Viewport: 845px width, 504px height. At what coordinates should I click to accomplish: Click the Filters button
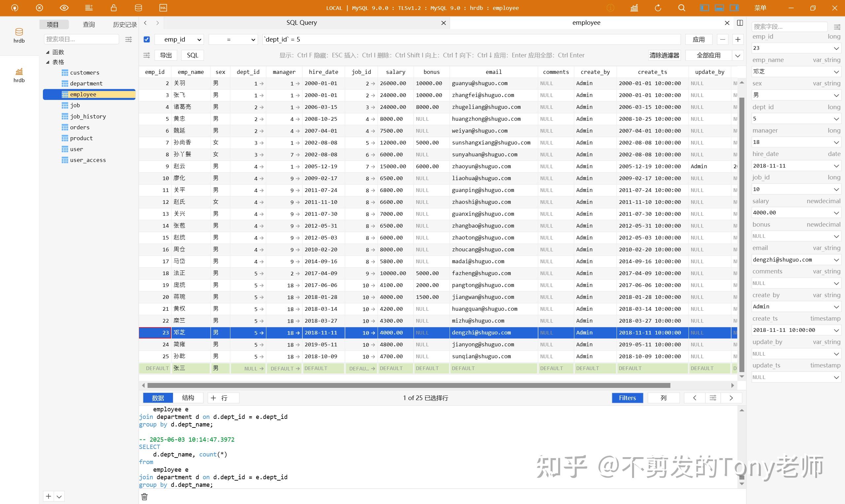627,397
